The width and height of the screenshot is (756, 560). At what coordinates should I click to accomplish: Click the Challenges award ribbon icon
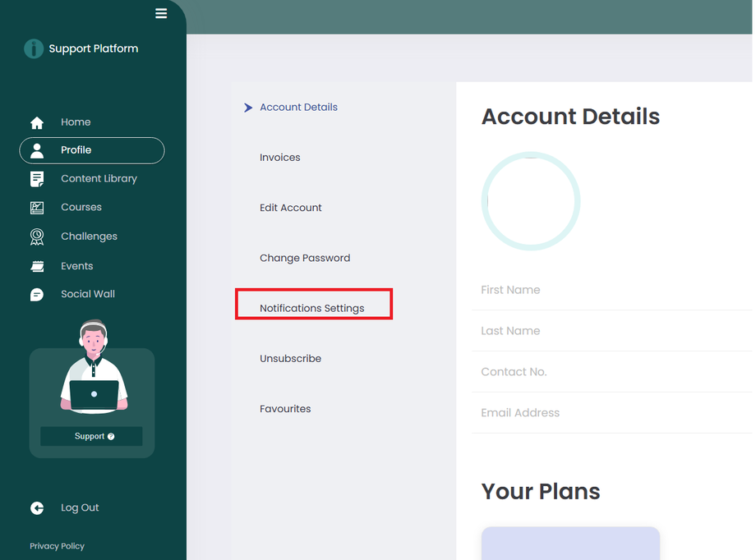pos(37,236)
